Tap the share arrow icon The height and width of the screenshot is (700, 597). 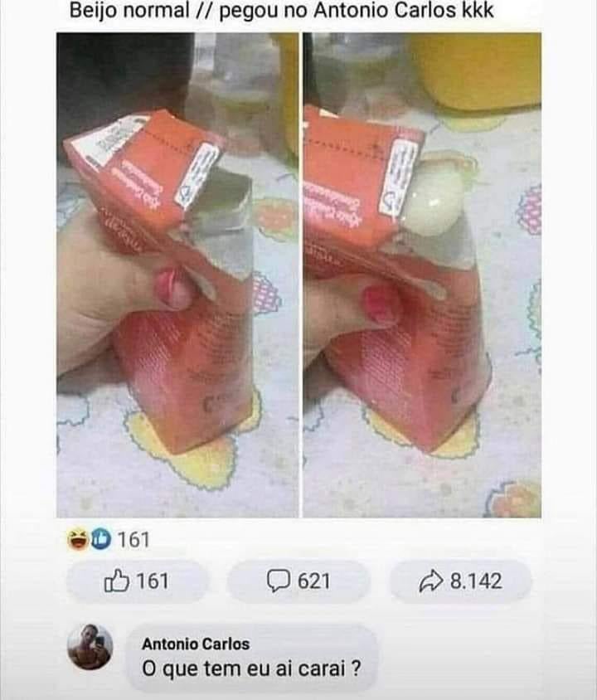tap(431, 581)
